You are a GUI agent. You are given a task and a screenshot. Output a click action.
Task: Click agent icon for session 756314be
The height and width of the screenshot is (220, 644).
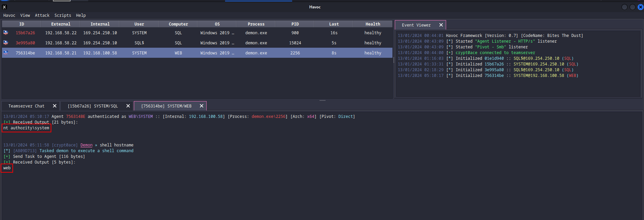(6, 53)
